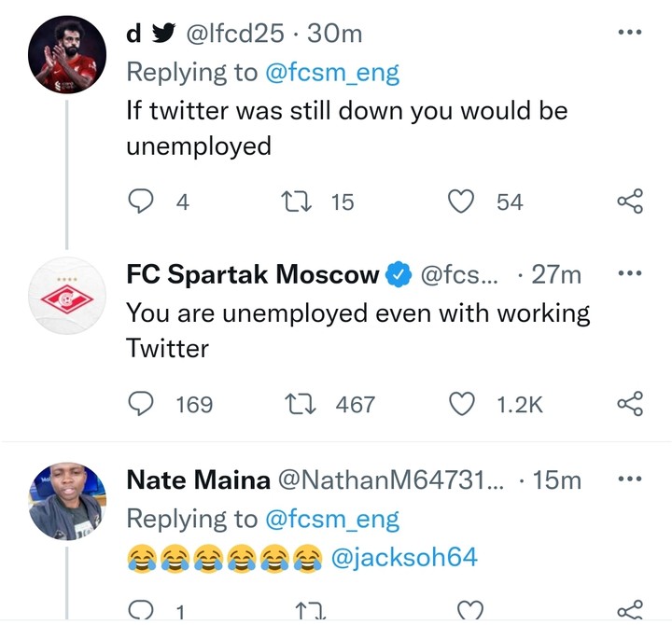The width and height of the screenshot is (672, 625).
Task: Open FC Spartak Moscow's profile name
Action: pyautogui.click(x=253, y=275)
